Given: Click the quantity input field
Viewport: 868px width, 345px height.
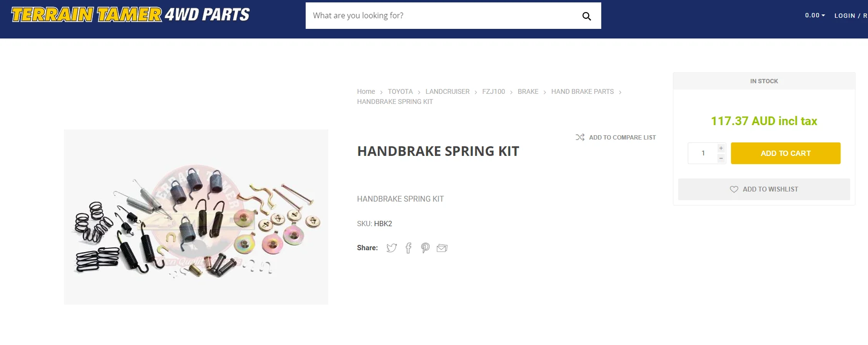Looking at the screenshot, I should coord(703,153).
